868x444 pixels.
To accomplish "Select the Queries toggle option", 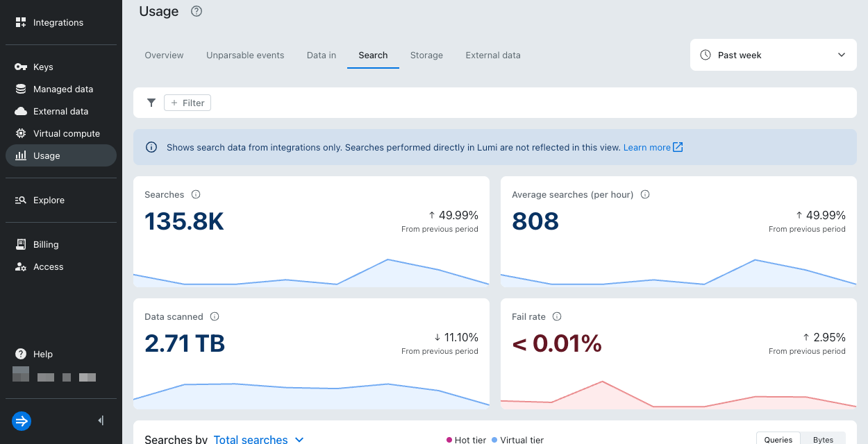I will [x=778, y=439].
